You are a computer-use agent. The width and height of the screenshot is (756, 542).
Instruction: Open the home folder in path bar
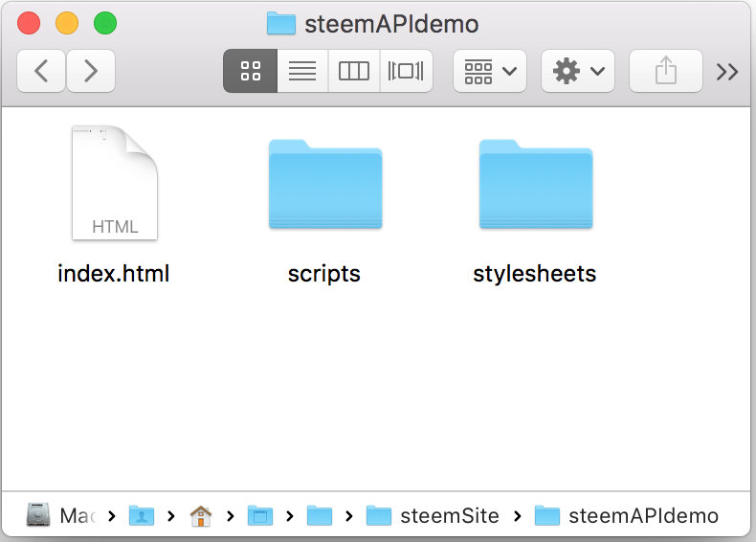tap(201, 516)
